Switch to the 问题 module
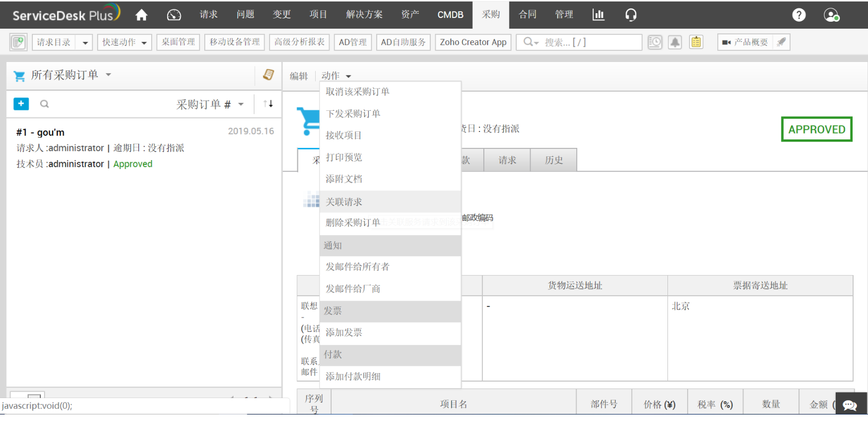This screenshot has height=423, width=868. 245,14
